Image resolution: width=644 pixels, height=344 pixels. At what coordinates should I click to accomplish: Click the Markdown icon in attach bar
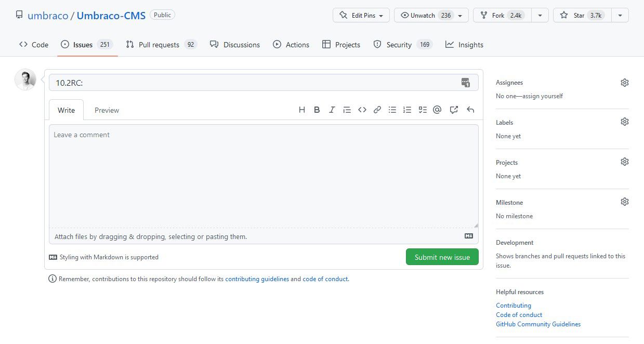tap(469, 236)
